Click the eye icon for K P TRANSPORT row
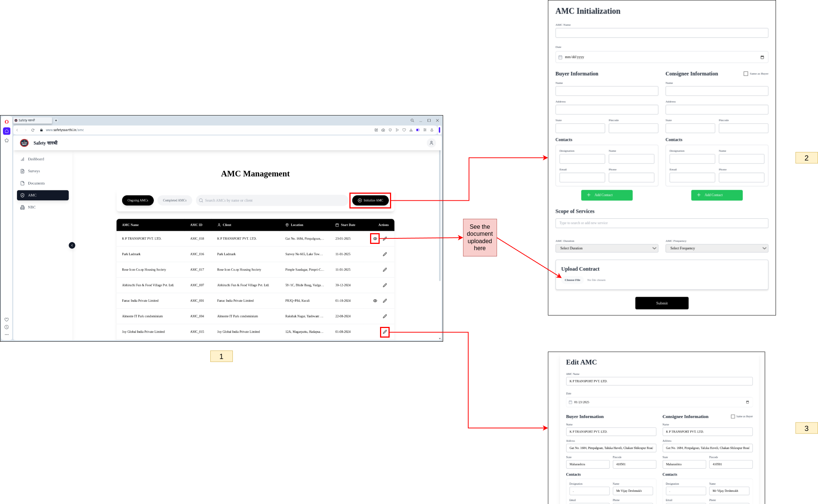Screen dimensions: 818x504 point(375,239)
